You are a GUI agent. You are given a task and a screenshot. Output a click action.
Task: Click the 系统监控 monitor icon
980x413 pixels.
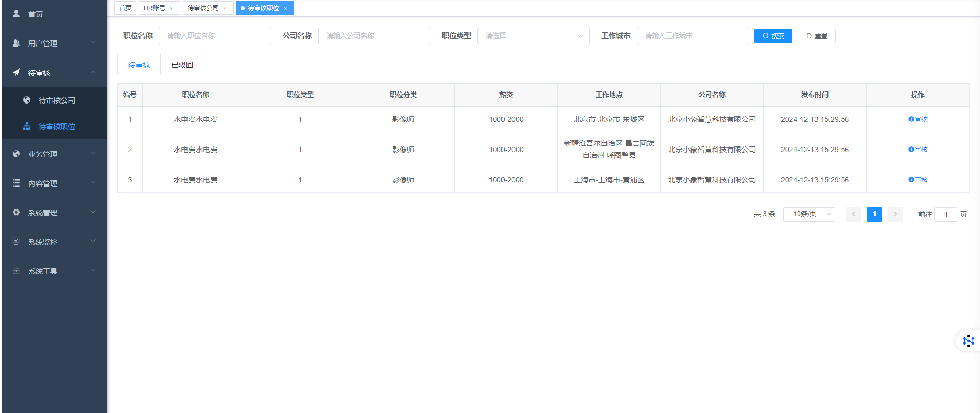(16, 242)
